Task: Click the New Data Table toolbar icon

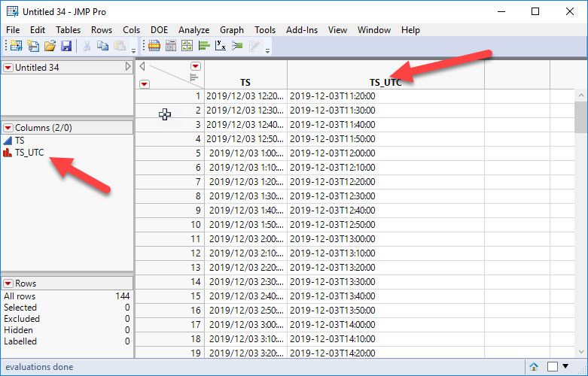Action: 16,46
